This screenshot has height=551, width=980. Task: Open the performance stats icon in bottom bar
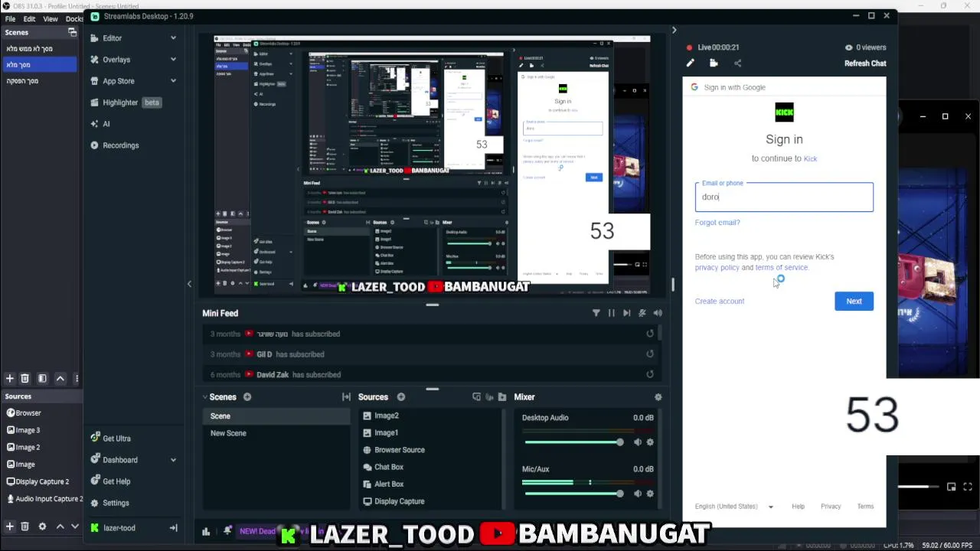click(206, 531)
